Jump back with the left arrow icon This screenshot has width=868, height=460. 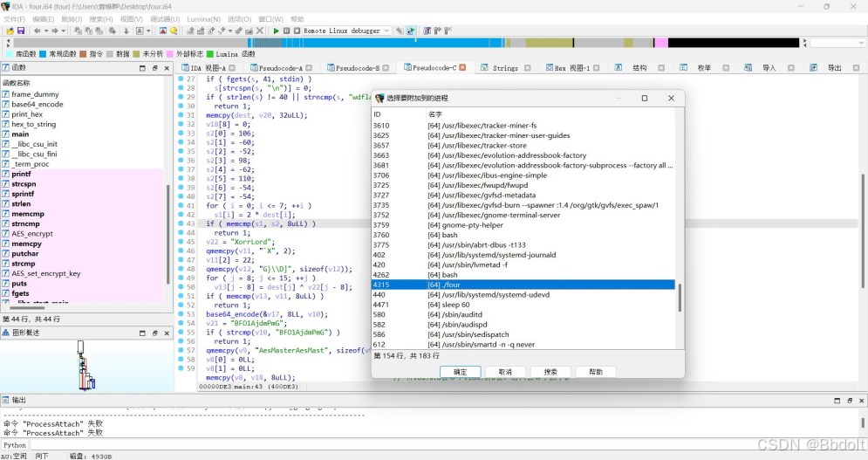(38, 31)
